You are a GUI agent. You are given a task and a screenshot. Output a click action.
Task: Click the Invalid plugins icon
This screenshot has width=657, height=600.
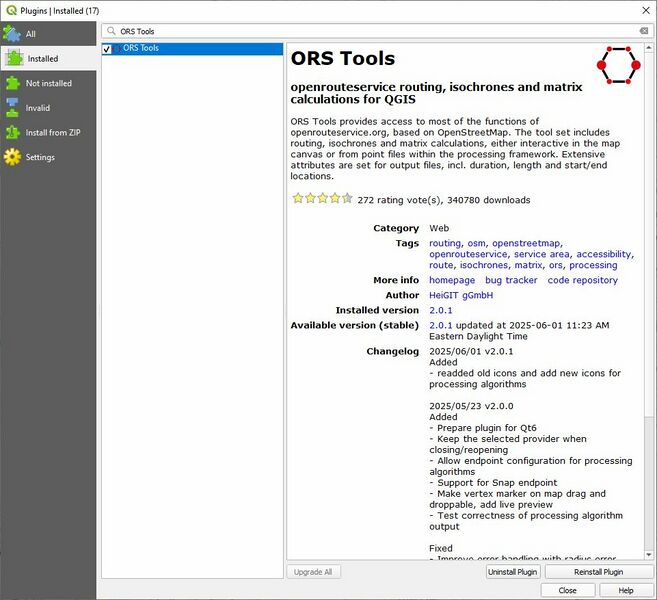click(12, 108)
